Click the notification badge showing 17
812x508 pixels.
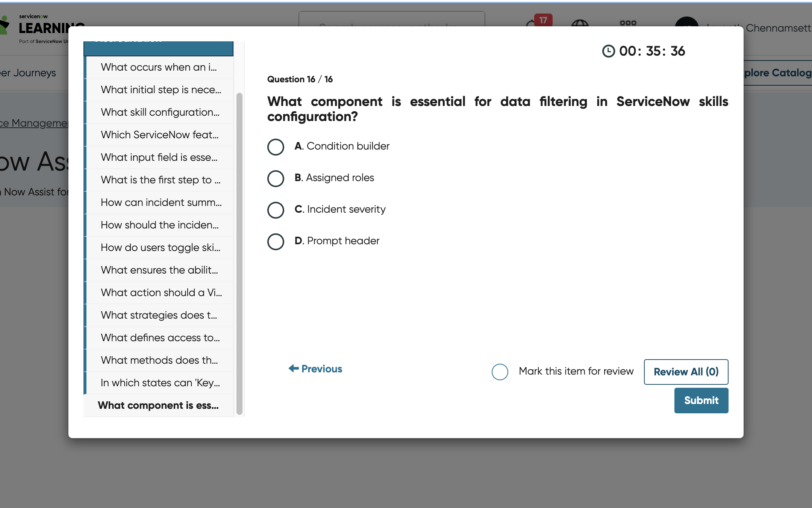coord(543,20)
